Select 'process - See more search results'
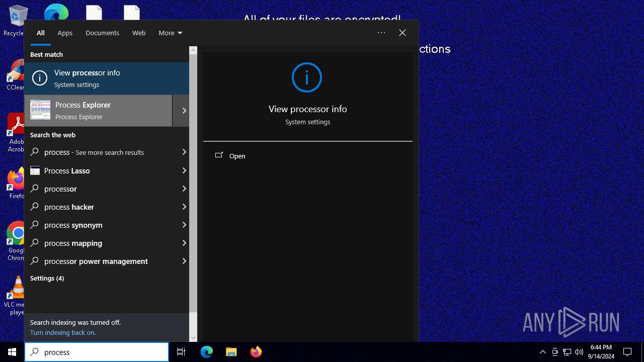This screenshot has height=362, width=644. [107, 152]
